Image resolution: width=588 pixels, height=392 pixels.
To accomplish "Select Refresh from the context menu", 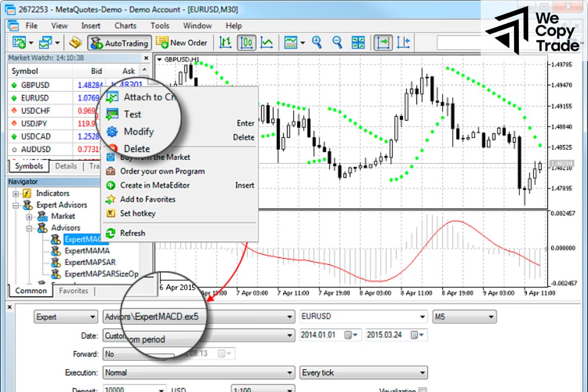I will (x=132, y=233).
